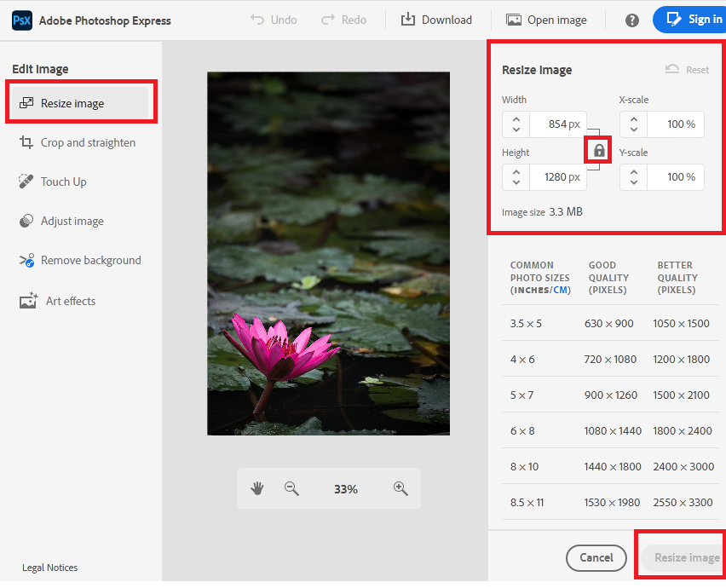Select the 1050 × 1500 better quality size
Viewport: 726px width, 588px height.
(681, 323)
